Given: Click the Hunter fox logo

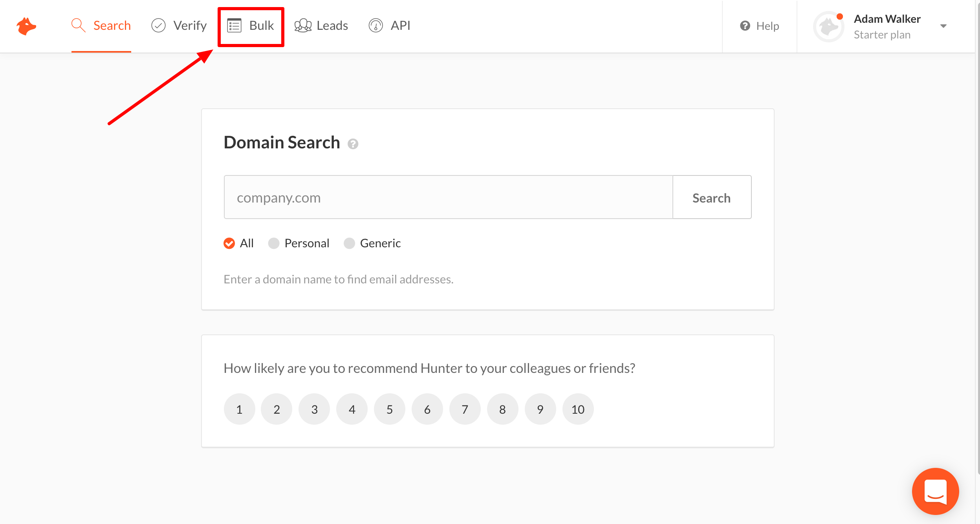Looking at the screenshot, I should 26,26.
